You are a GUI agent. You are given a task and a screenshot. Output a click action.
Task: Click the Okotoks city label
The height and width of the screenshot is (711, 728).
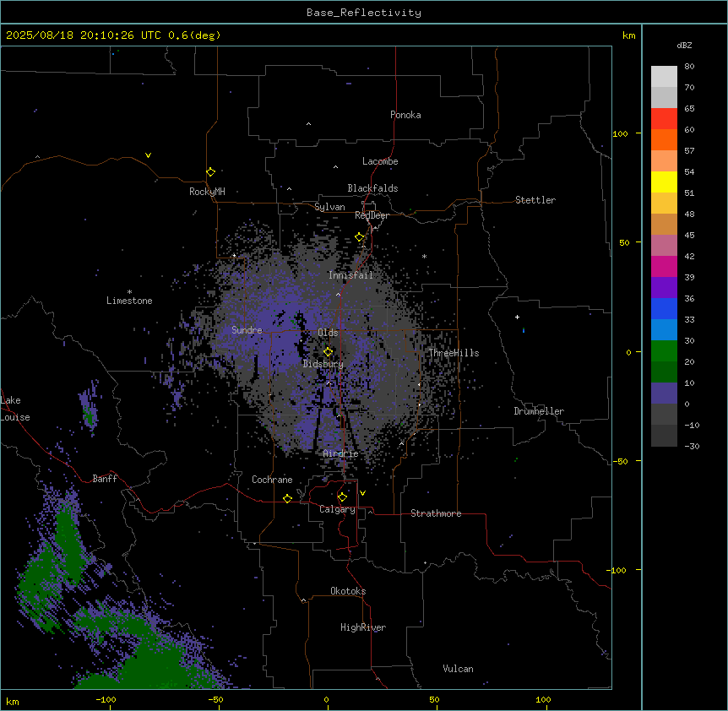point(348,591)
